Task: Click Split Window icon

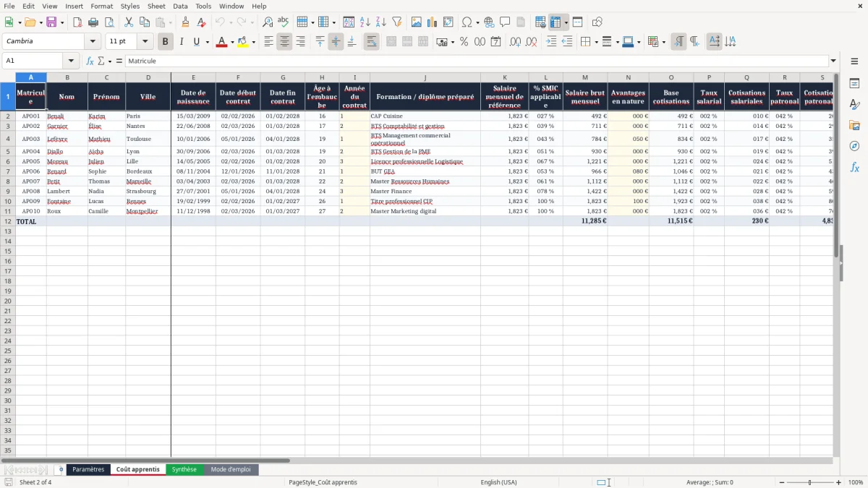Action: click(578, 22)
